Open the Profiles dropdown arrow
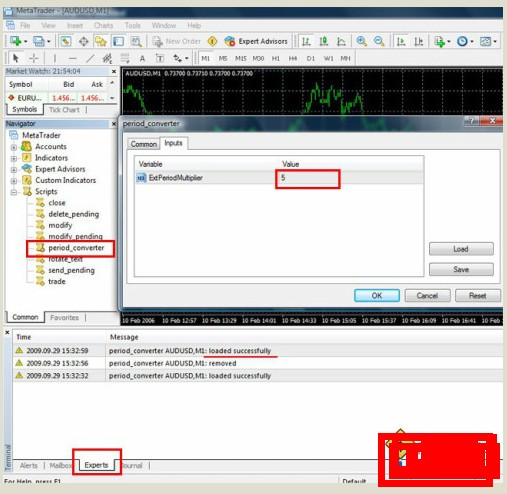Image resolution: width=507 pixels, height=494 pixels. (x=49, y=42)
